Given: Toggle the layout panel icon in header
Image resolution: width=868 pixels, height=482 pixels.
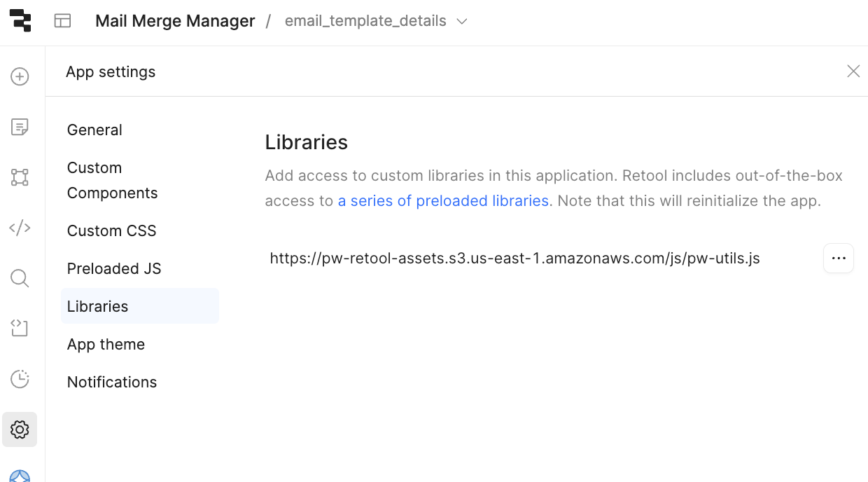Looking at the screenshot, I should 63,21.
